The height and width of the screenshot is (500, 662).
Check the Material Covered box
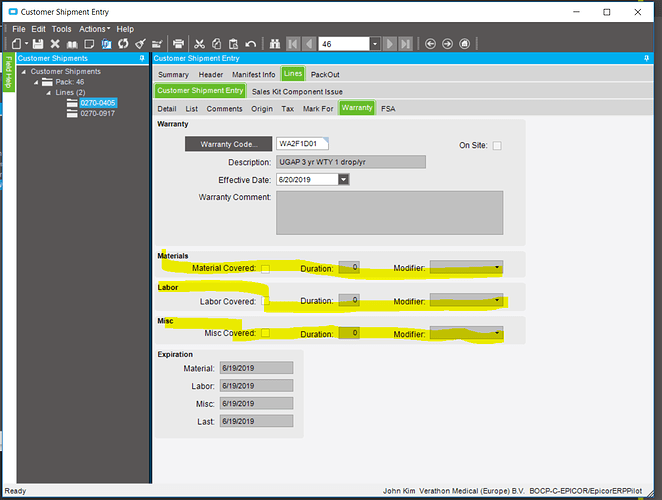265,269
